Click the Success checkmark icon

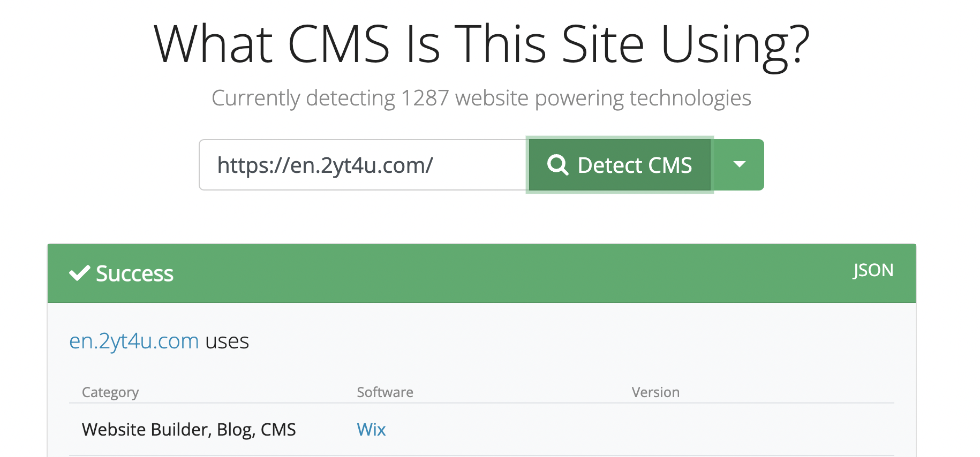(x=79, y=273)
